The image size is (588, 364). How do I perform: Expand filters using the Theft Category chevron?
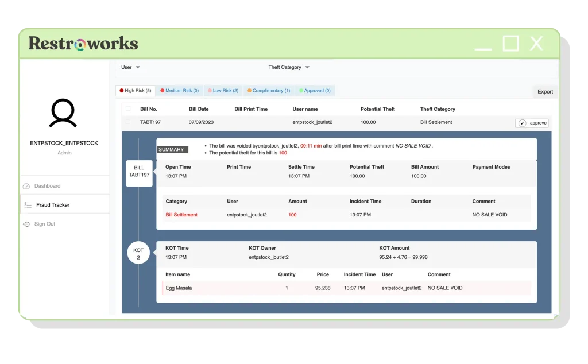click(308, 67)
